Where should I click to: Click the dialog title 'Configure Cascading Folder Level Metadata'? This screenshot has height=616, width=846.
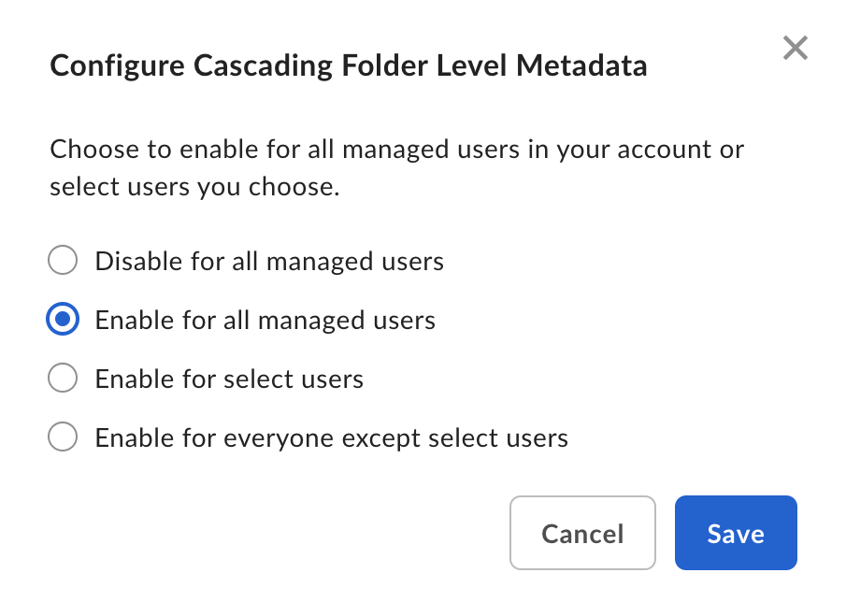tap(349, 65)
